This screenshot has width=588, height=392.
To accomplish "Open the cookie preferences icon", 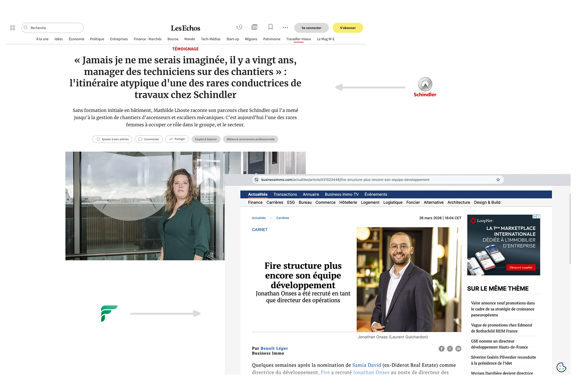I will (x=561, y=367).
